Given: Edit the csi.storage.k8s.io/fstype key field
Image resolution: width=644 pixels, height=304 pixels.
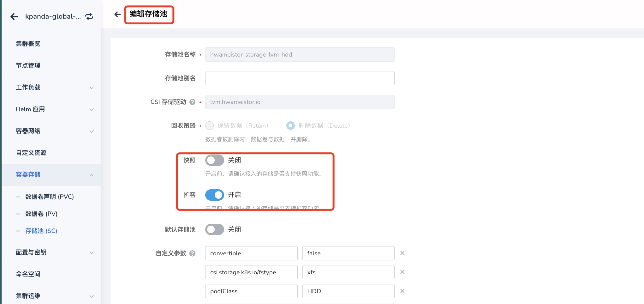Looking at the screenshot, I should point(251,272).
